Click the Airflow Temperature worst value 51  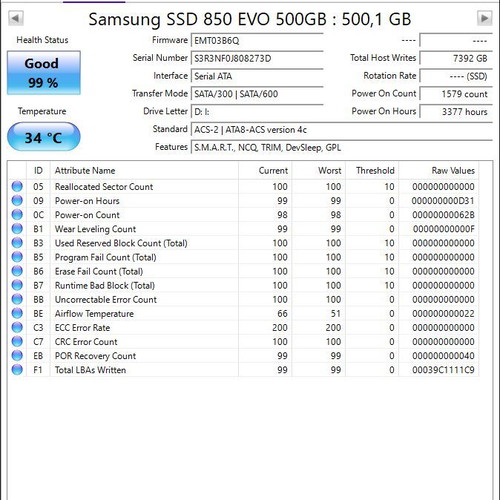pos(335,314)
